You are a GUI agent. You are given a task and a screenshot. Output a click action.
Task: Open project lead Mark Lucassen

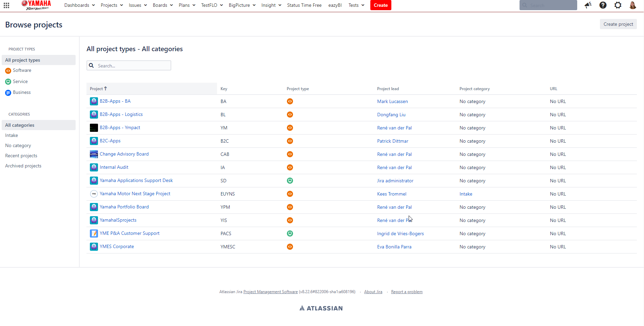point(392,101)
